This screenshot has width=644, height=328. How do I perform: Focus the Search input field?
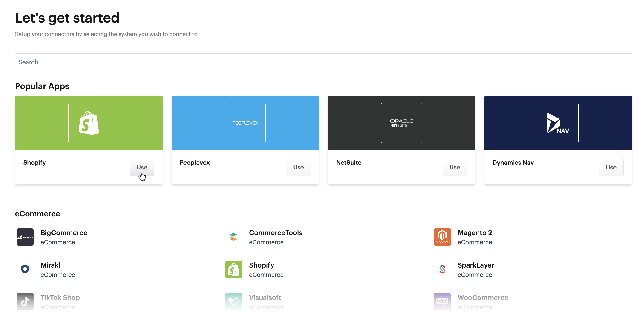point(323,62)
